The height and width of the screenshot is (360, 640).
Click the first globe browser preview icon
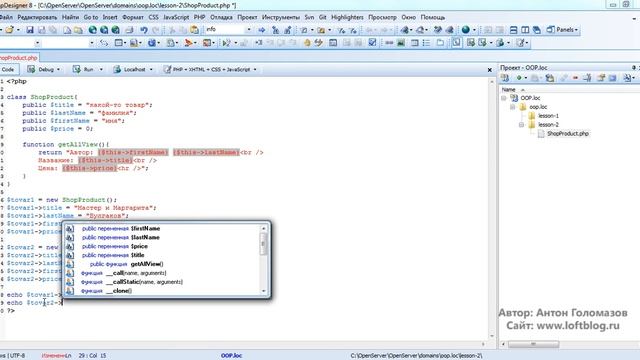tap(93, 30)
